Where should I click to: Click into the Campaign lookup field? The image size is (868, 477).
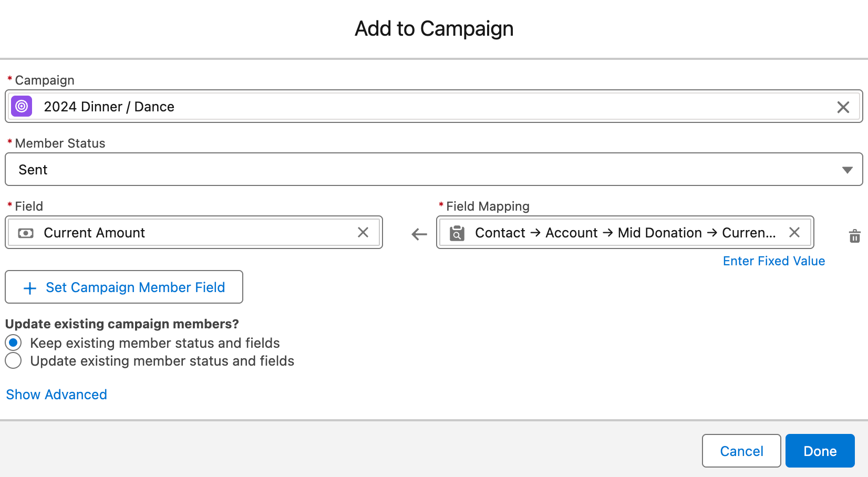click(x=420, y=107)
